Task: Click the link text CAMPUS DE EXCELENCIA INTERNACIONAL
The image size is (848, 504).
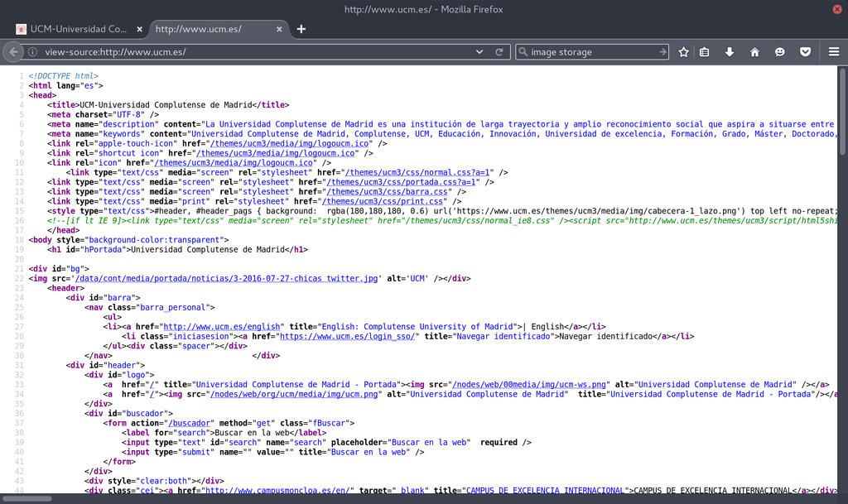Action: [x=713, y=491]
